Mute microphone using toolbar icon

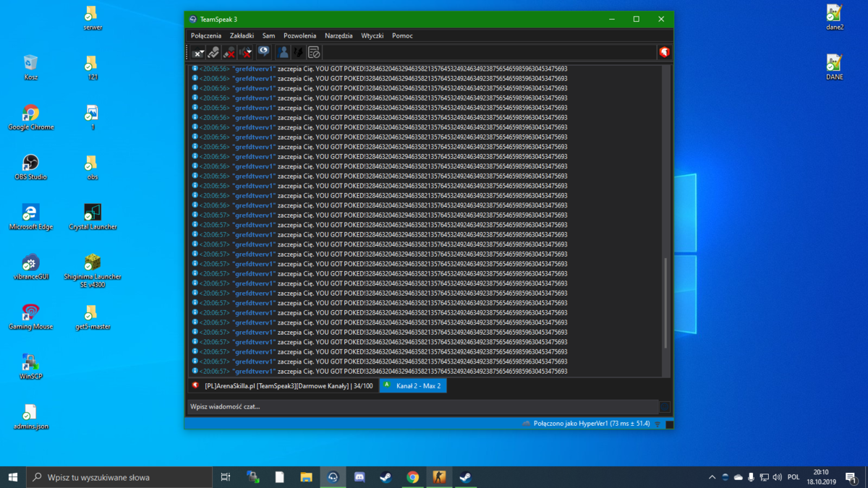click(x=229, y=52)
